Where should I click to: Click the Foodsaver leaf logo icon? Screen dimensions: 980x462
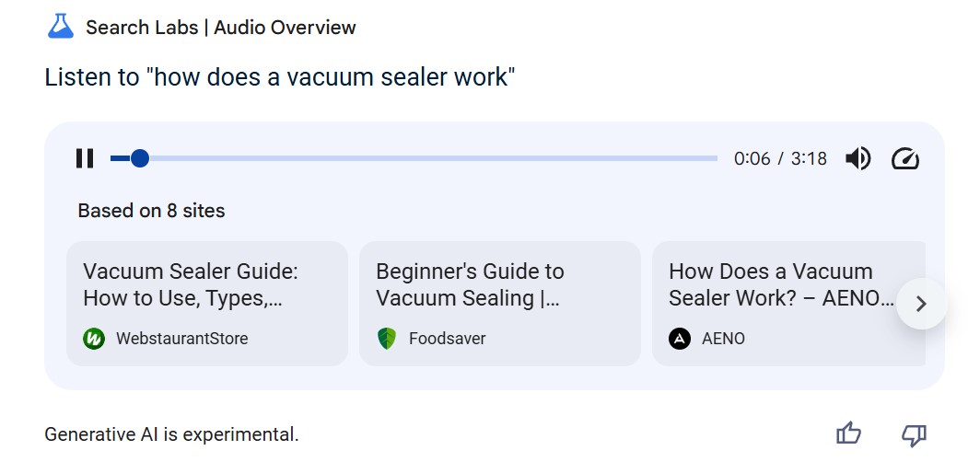(x=387, y=339)
